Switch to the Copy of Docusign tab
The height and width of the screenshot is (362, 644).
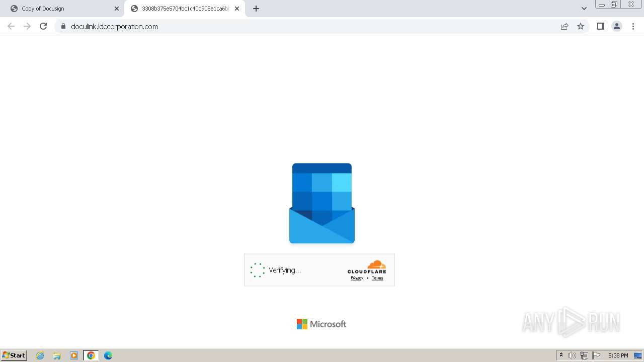pos(64,9)
